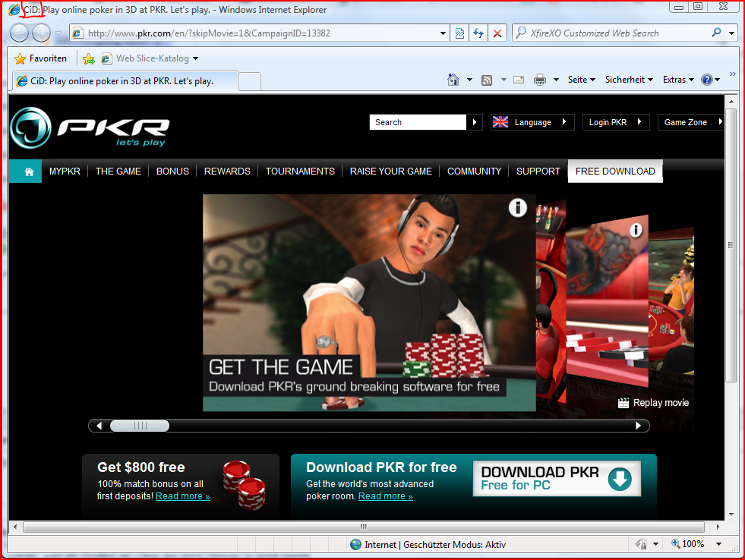Viewport: 745px width, 560px height.
Task: Click the right arrow of banner carousel scrollbar
Action: pos(639,426)
